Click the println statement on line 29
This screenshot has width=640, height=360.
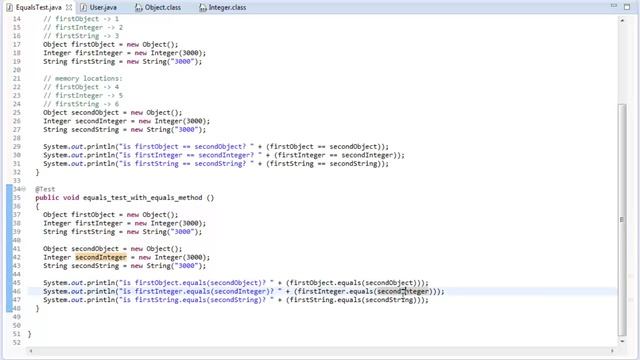point(216,147)
